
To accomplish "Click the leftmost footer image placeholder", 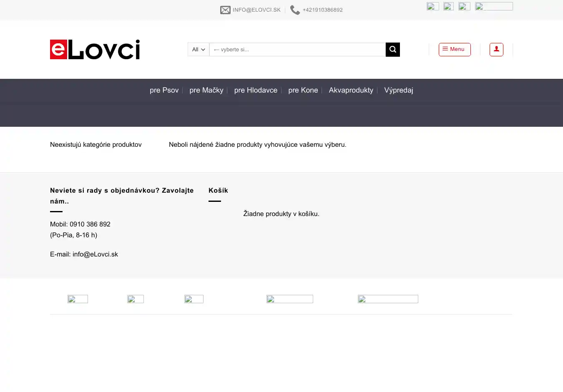I will tap(78, 299).
